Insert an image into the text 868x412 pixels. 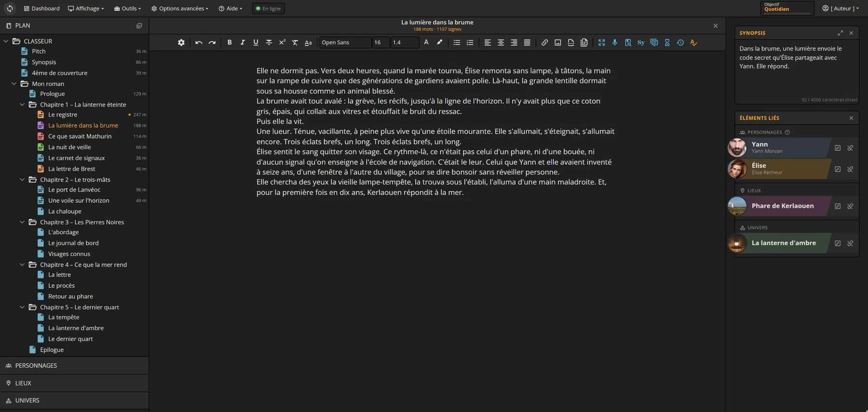pos(557,42)
